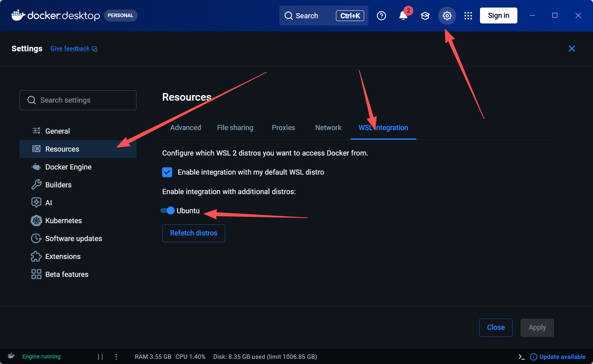
Task: Open Beta features settings section
Action: [78, 274]
